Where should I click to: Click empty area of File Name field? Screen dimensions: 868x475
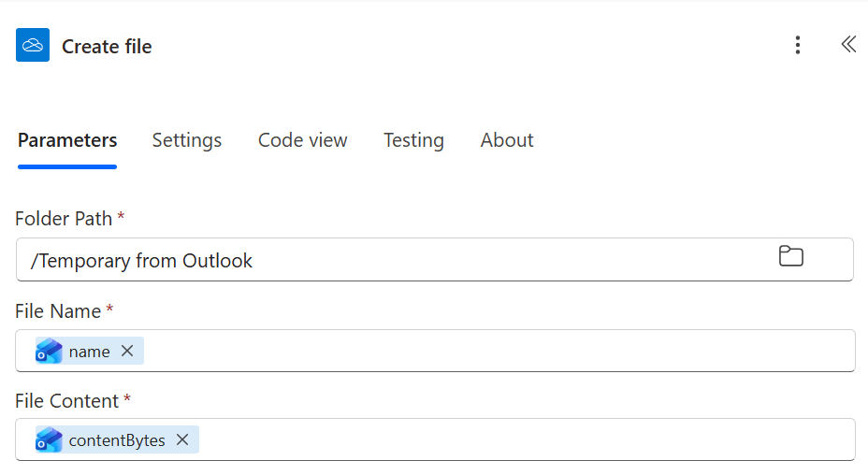(x=496, y=351)
